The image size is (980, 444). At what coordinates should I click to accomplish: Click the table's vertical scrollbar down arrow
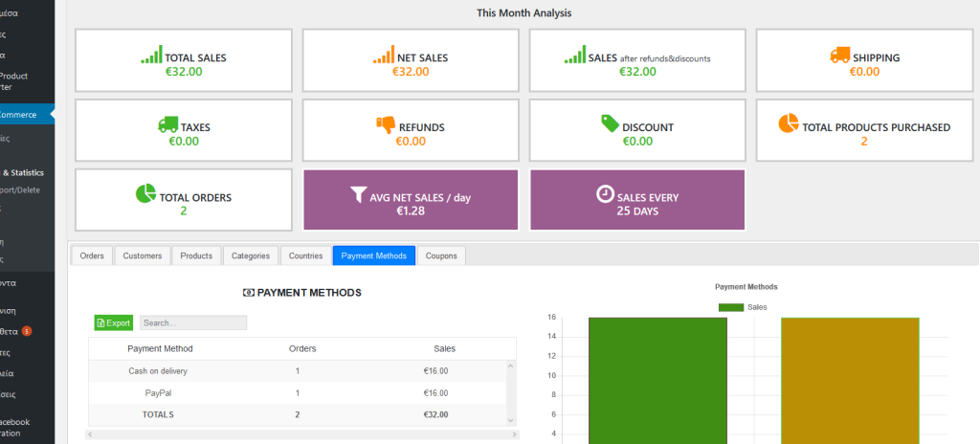(x=511, y=421)
